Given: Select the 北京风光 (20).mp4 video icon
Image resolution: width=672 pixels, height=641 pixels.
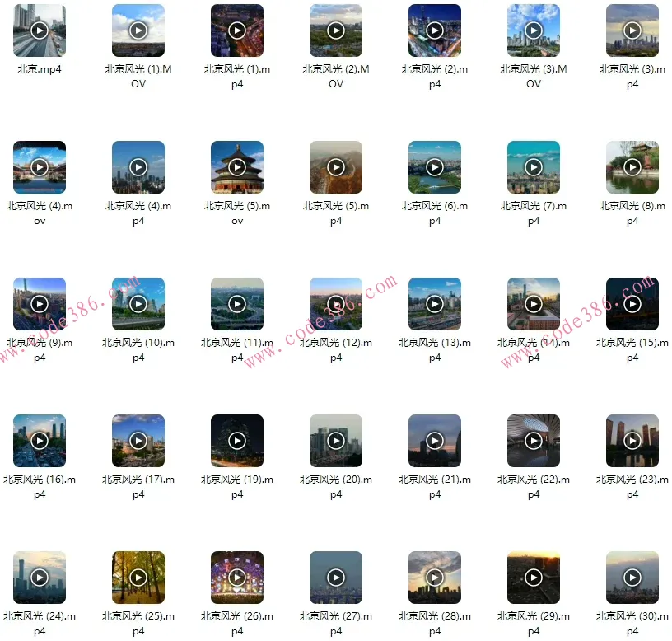Looking at the screenshot, I should point(336,441).
